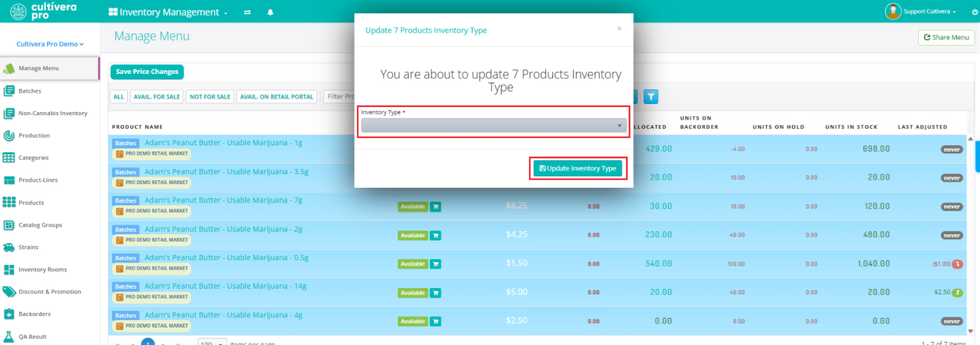Click the 510.00 backorder value
Viewport: 980px width, 345px height.
tap(736, 264)
